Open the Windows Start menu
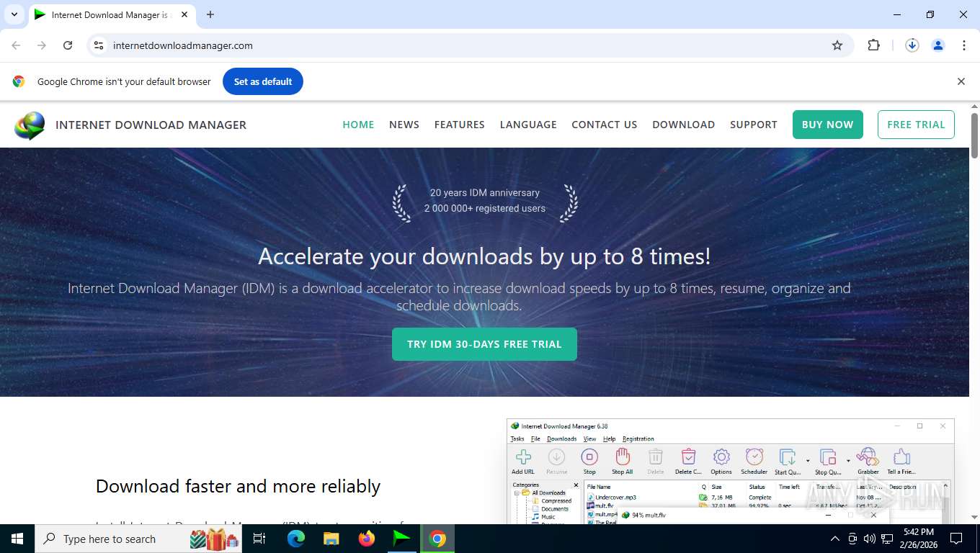The image size is (980, 553). pos(17,539)
